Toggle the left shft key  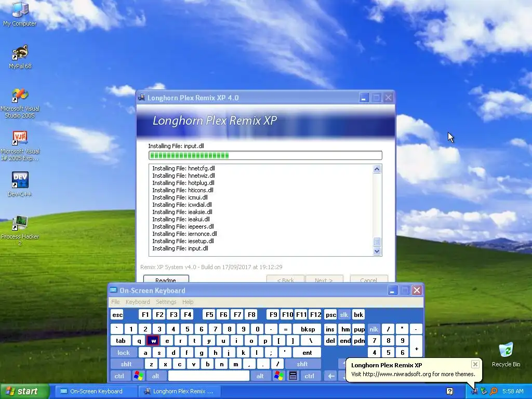(126, 364)
